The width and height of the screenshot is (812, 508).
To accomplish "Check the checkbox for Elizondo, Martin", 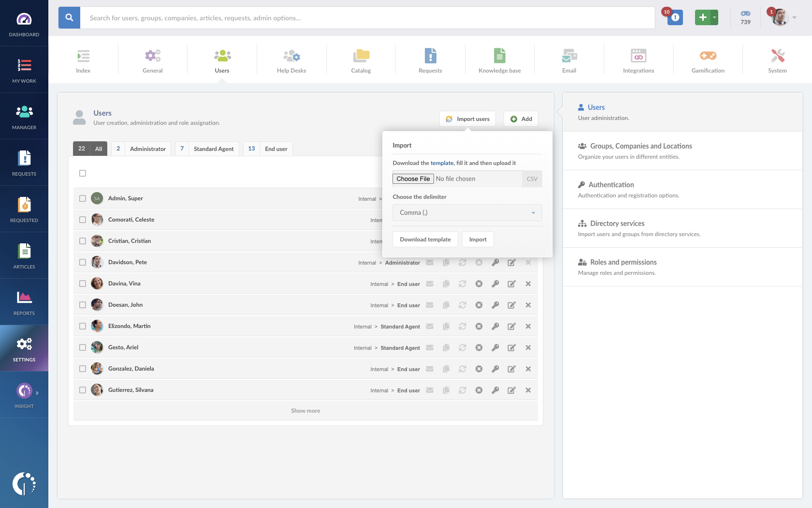I will [83, 326].
